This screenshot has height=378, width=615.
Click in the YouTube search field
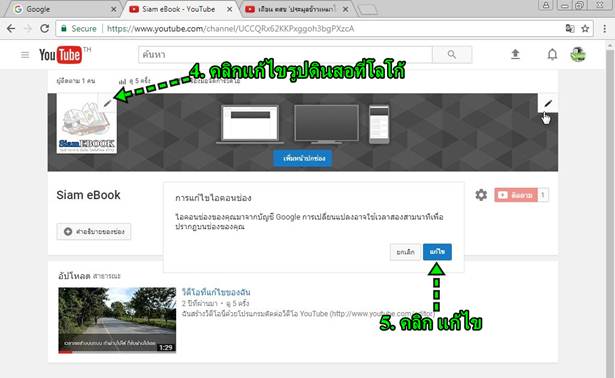pos(285,55)
